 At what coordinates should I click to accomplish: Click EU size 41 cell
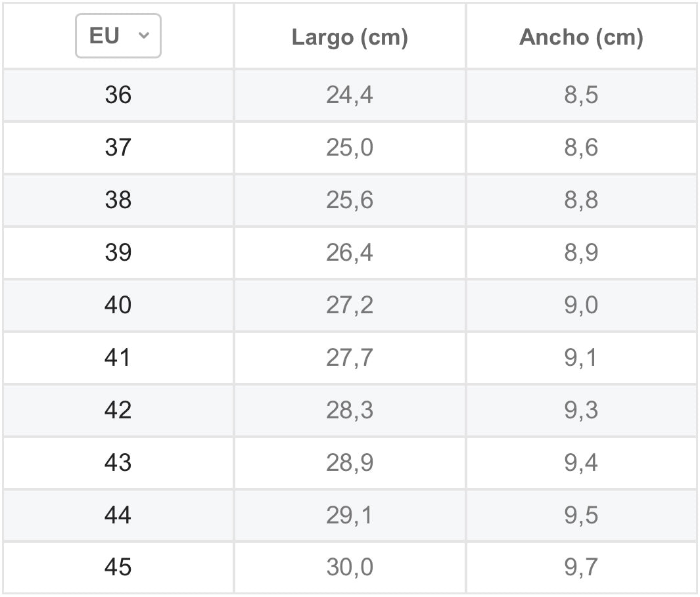(118, 358)
